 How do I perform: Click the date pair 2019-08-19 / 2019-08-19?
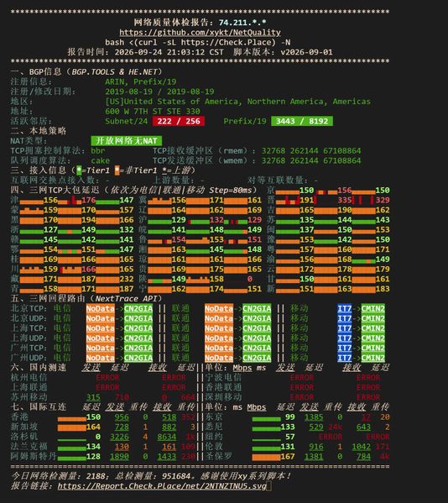pos(159,92)
